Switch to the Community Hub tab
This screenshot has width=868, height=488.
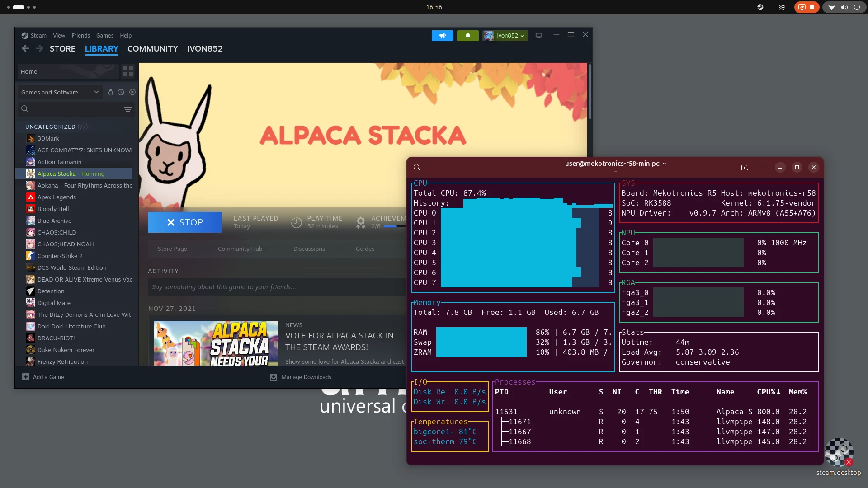click(x=240, y=249)
